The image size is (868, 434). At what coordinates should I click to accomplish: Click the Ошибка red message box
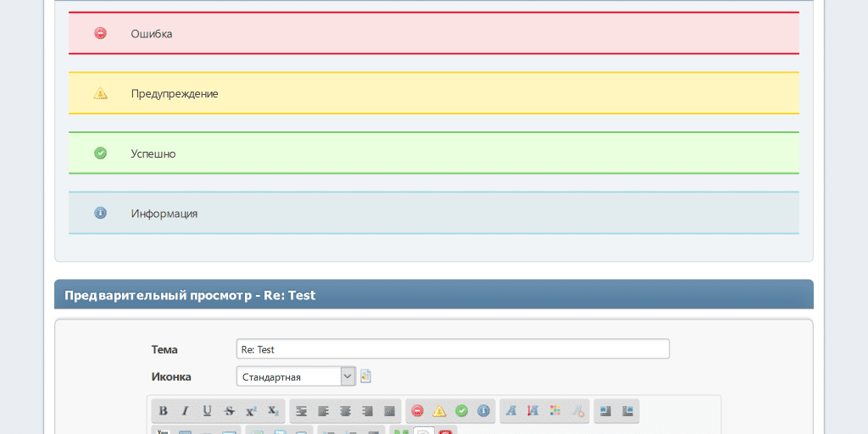[433, 34]
